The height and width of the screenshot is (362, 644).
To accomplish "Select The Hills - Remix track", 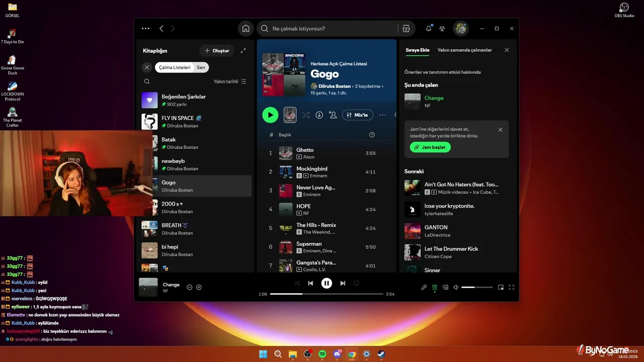I will pyautogui.click(x=327, y=228).
